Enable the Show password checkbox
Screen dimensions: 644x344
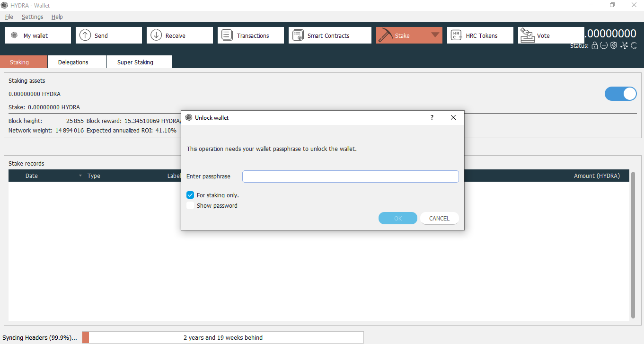pyautogui.click(x=190, y=205)
